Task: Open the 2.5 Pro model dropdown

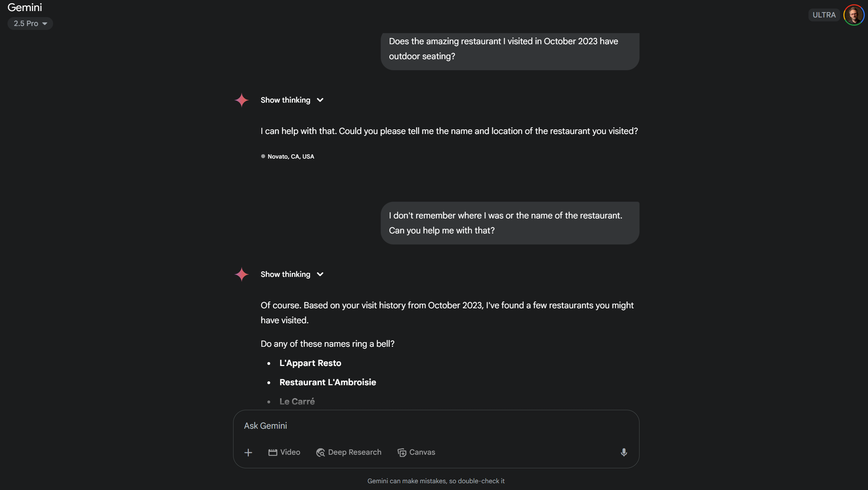Action: pos(30,24)
